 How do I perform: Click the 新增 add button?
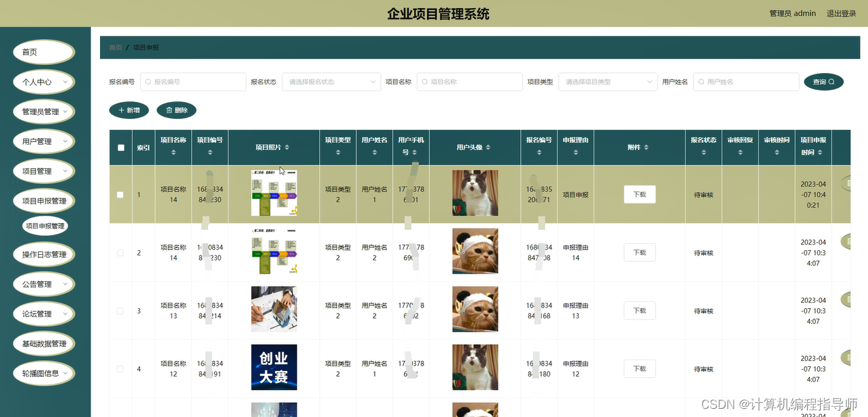click(x=129, y=109)
